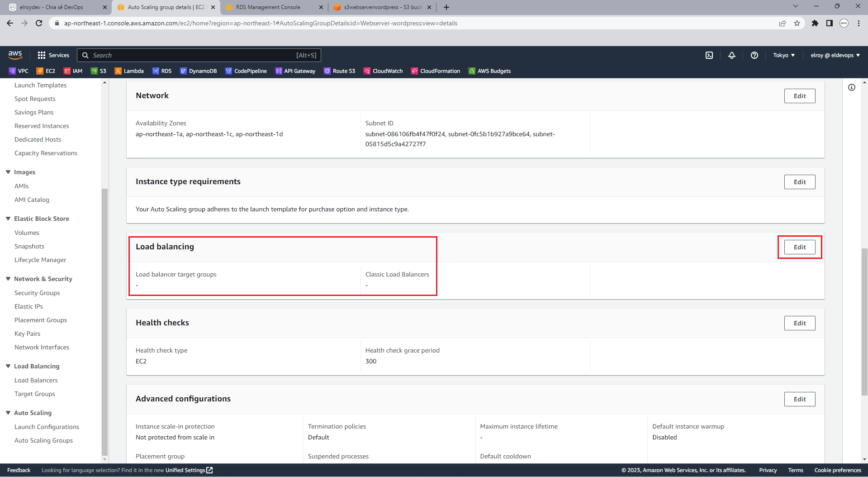This screenshot has height=477, width=868.
Task: Open Cookie preferences in footer
Action: (x=838, y=470)
